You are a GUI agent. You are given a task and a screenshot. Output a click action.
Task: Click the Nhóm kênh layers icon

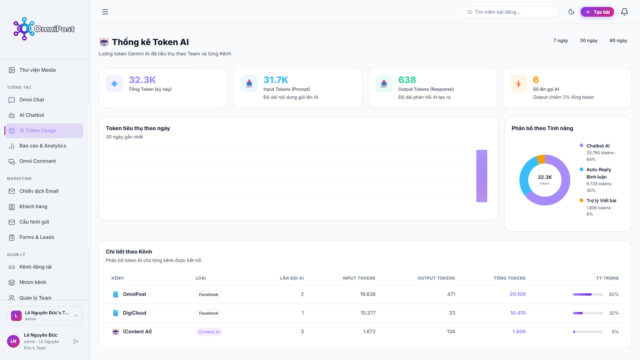point(11,282)
